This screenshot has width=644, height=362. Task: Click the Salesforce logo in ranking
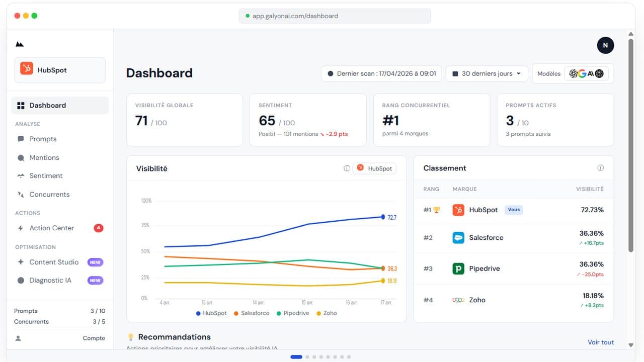click(x=458, y=238)
